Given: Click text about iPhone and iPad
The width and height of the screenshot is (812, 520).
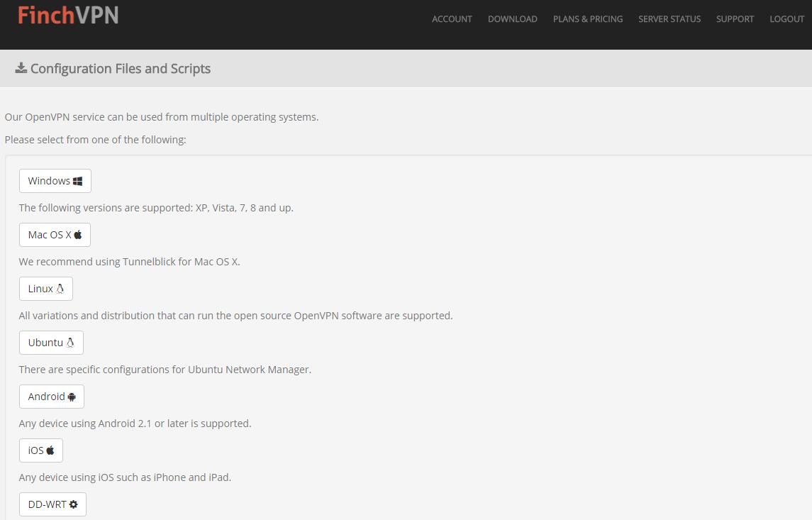Looking at the screenshot, I should click(x=125, y=477).
